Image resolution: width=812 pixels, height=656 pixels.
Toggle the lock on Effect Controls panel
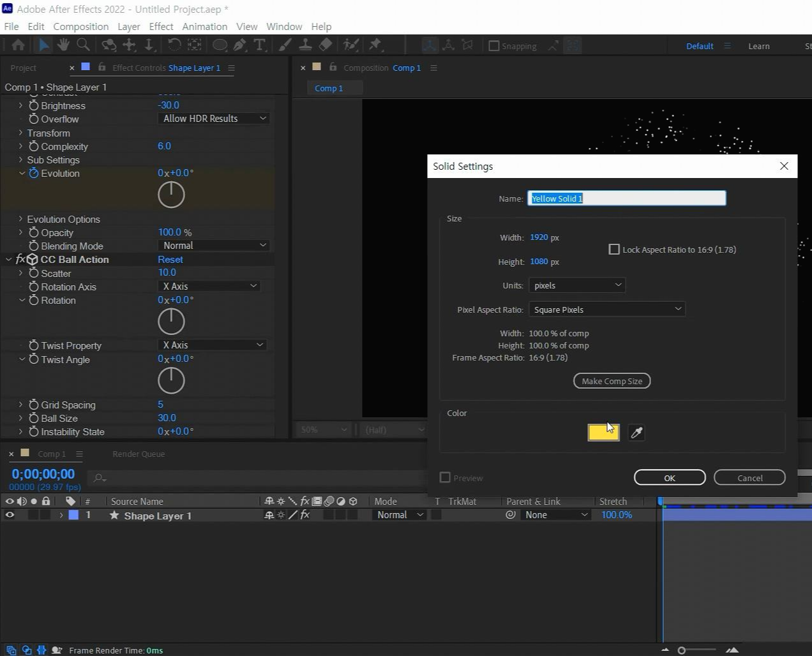[x=101, y=67]
